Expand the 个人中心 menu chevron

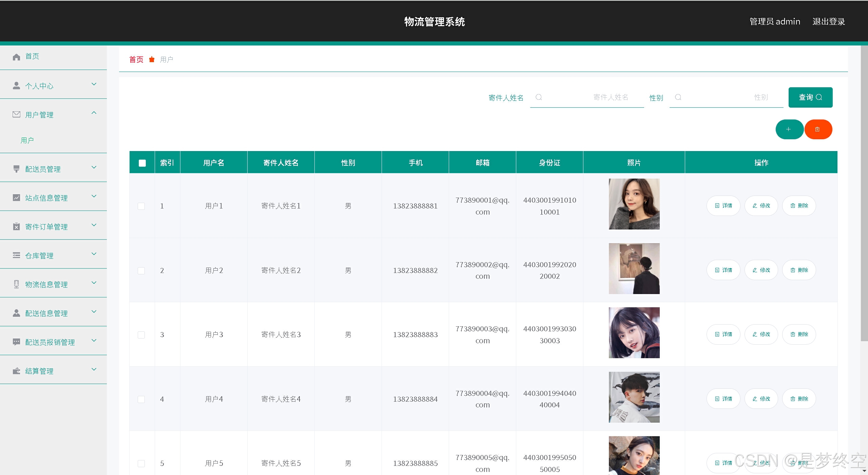tap(94, 84)
